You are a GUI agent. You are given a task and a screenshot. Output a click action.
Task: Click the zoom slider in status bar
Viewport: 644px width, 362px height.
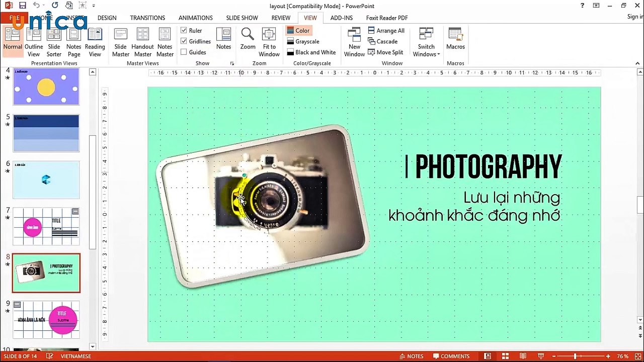(x=575, y=356)
